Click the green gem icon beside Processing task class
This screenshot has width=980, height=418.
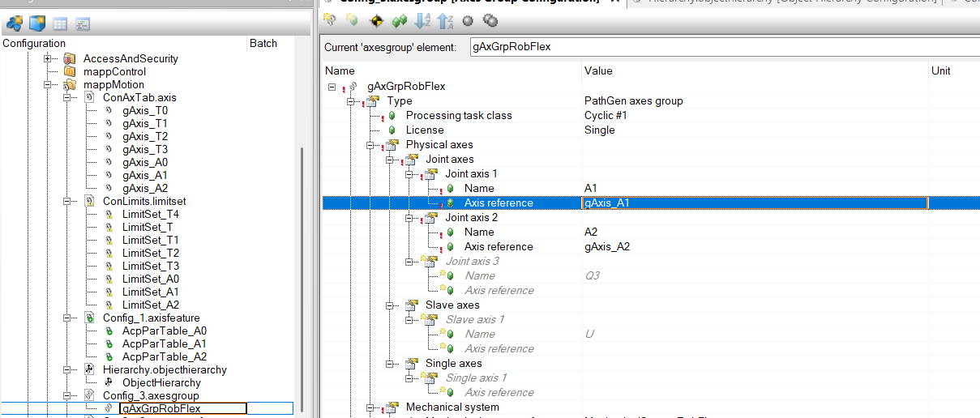tap(392, 115)
